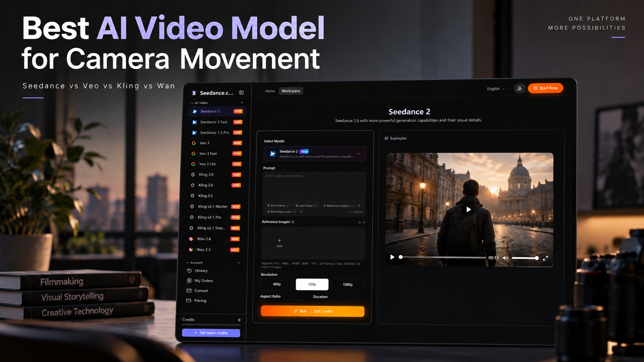This screenshot has height=362, width=644.
Task: Click the Kling 3.0 model icon
Action: click(x=193, y=174)
